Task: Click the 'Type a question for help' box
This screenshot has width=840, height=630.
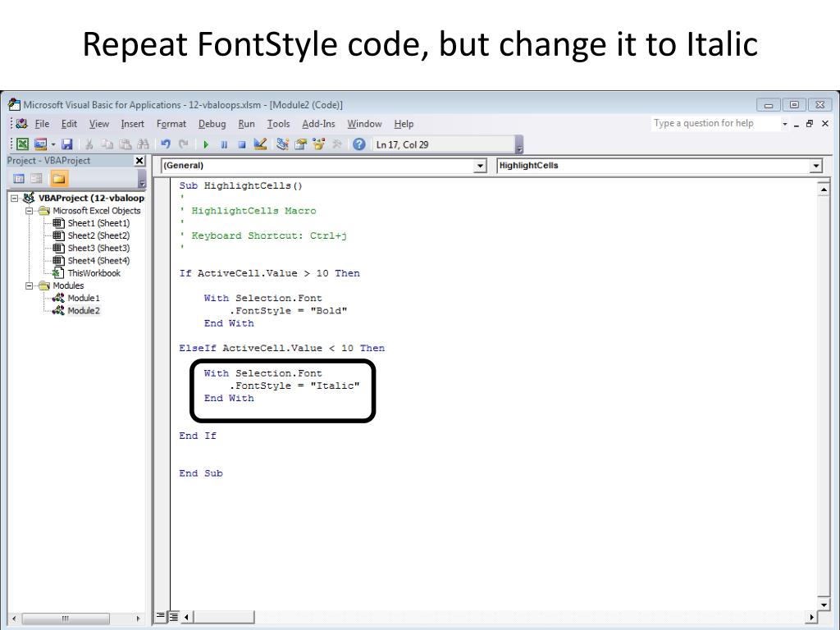Action: [x=714, y=123]
